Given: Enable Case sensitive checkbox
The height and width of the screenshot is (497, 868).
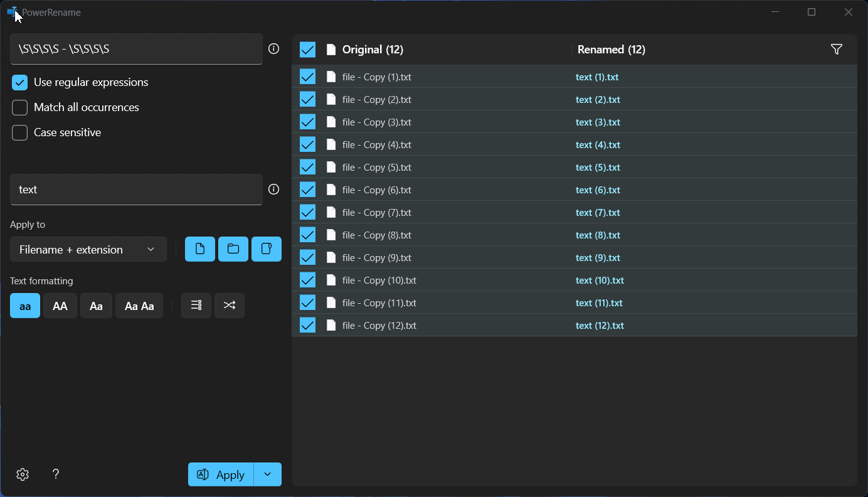Looking at the screenshot, I should coord(20,133).
